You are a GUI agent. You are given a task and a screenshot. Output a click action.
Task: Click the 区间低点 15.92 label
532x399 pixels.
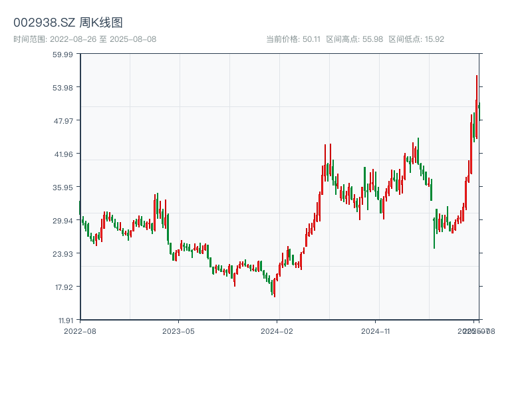(x=416, y=39)
